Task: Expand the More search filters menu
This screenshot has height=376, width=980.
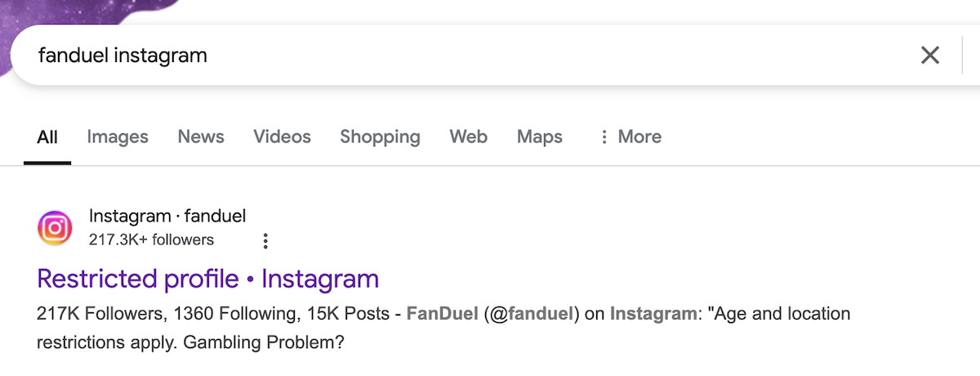Action: point(630,137)
